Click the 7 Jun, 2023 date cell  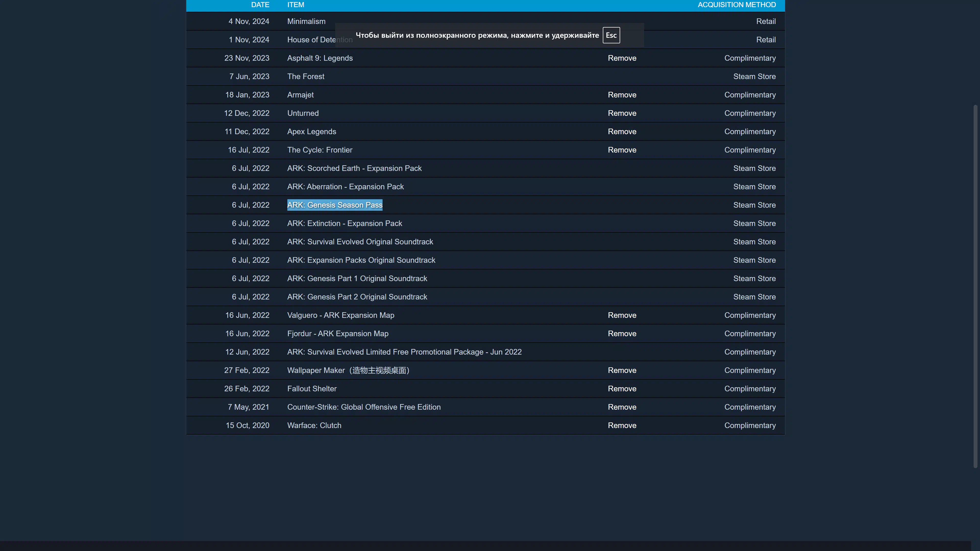[249, 77]
